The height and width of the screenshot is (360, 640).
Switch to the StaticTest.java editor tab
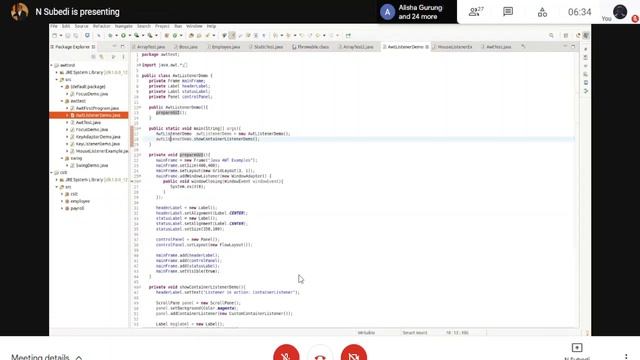(x=266, y=47)
